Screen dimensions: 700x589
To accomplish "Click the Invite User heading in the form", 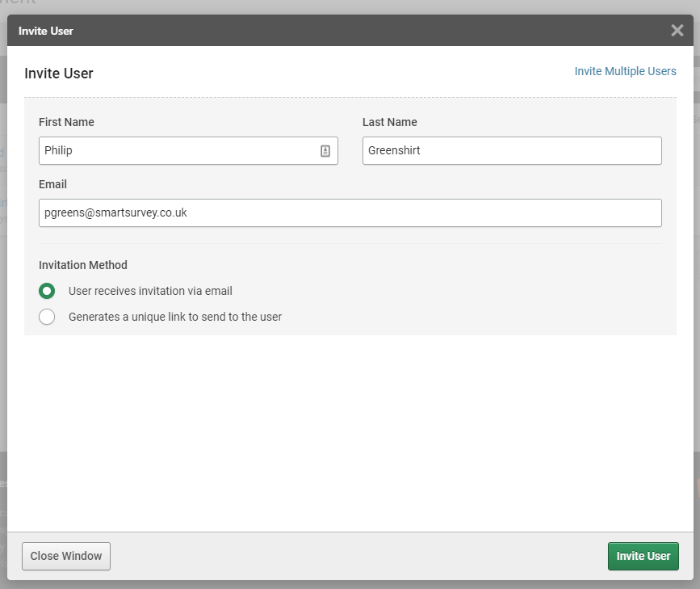I will (x=59, y=74).
